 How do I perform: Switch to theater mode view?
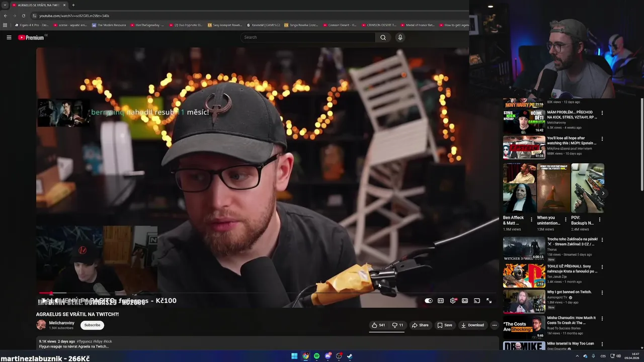tap(465, 301)
